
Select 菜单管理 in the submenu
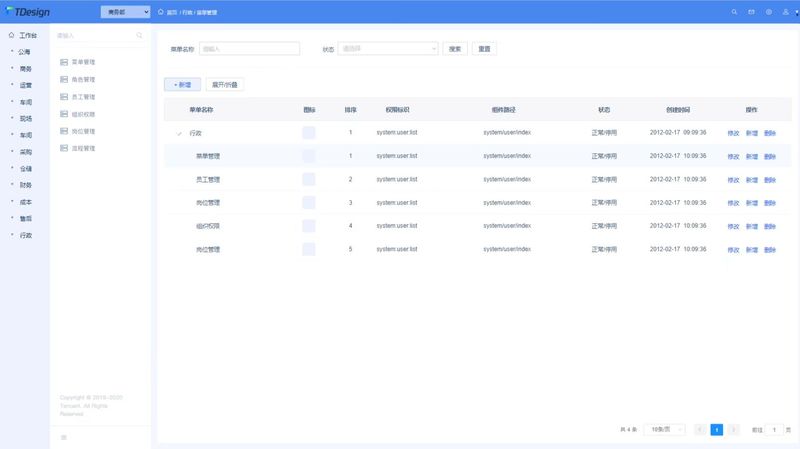pyautogui.click(x=83, y=62)
